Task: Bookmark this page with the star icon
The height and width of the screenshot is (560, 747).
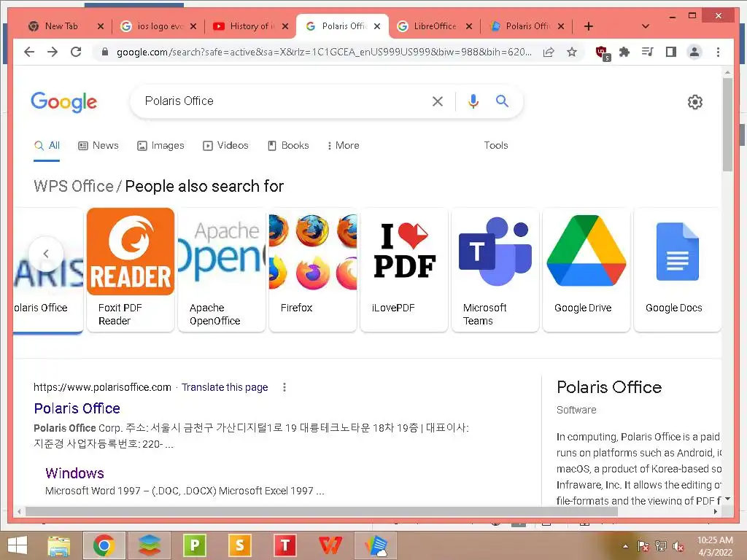Action: click(572, 52)
